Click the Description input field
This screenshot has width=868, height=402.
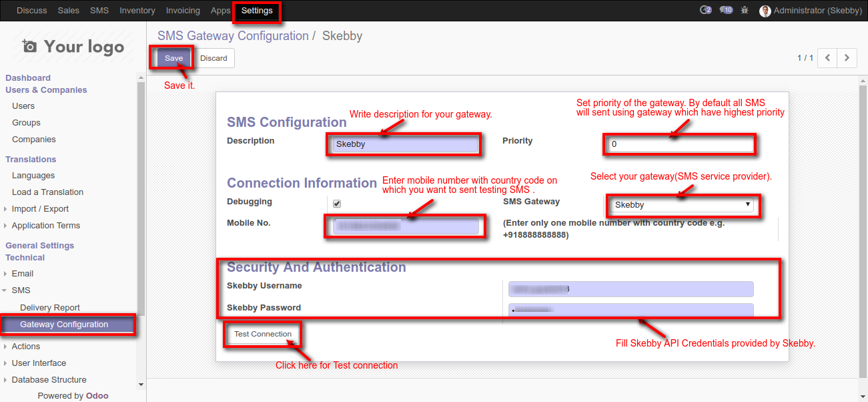click(405, 144)
